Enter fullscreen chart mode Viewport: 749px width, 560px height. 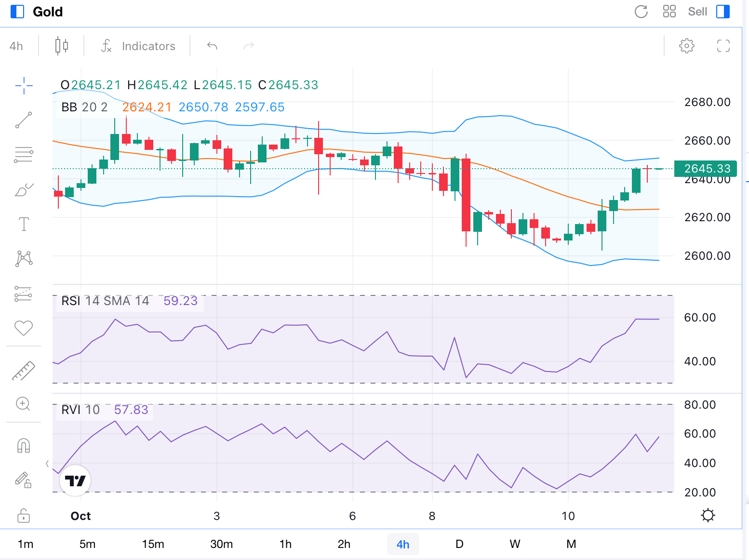coord(723,46)
